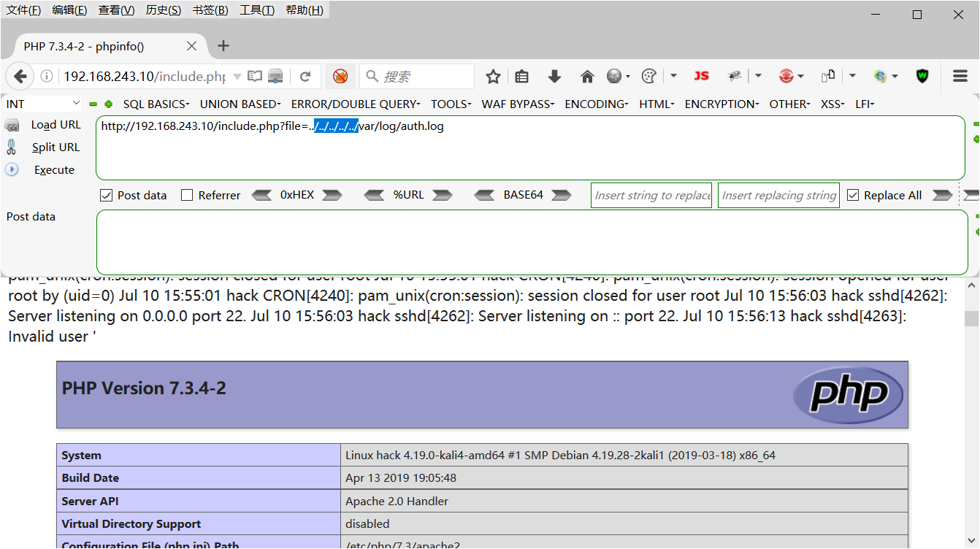Click the Post data text area
The height and width of the screenshot is (549, 980).
[x=532, y=242]
